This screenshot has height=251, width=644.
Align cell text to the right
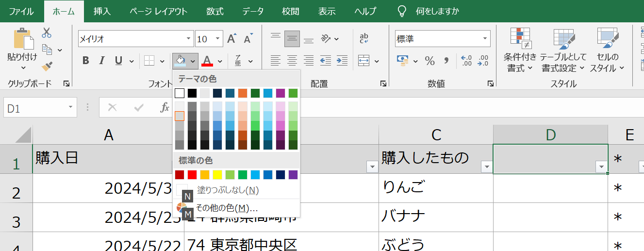(309, 61)
